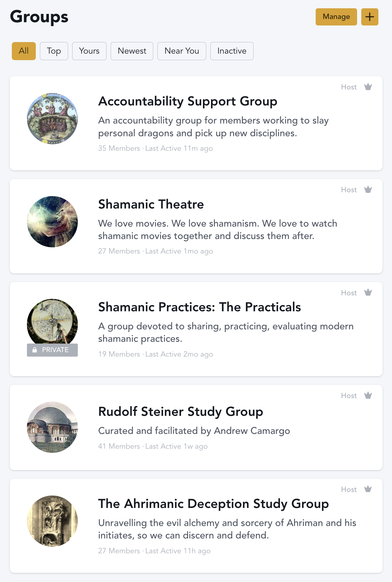Select the Near You filter
The image size is (392, 582).
click(x=182, y=51)
